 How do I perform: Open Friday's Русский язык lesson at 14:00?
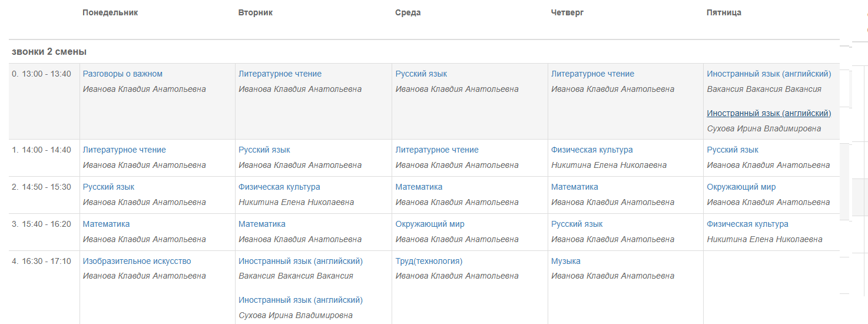pos(733,150)
